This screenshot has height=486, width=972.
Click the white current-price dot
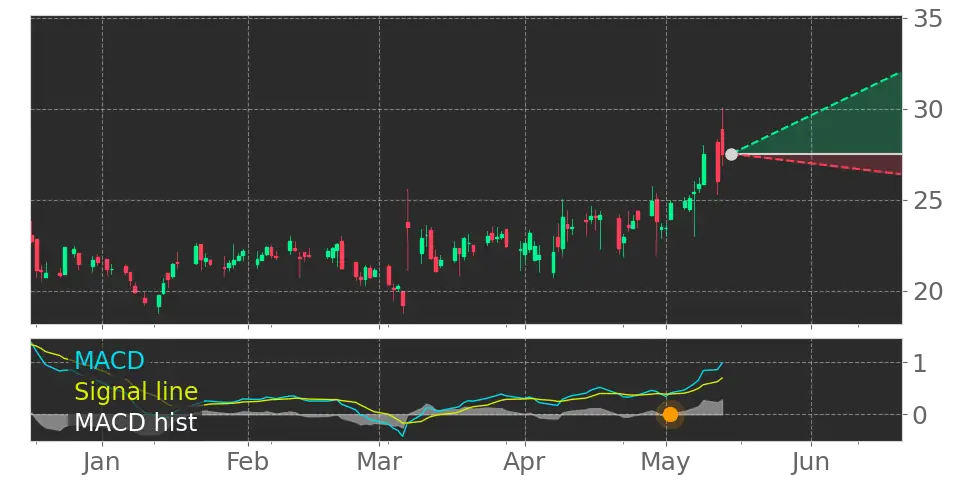(x=731, y=154)
